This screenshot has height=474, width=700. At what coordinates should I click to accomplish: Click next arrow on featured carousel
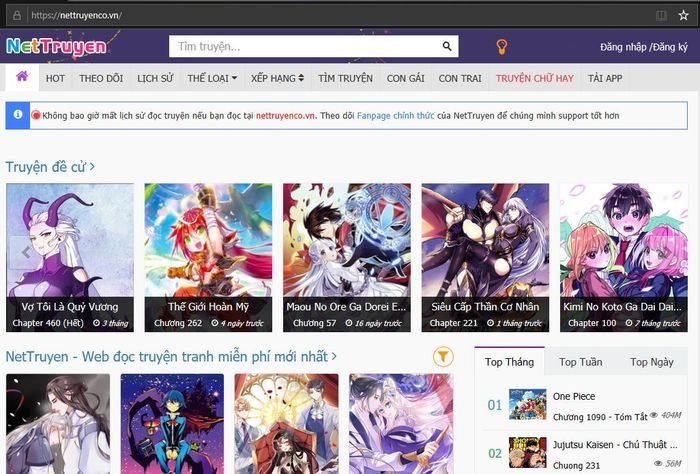676,253
